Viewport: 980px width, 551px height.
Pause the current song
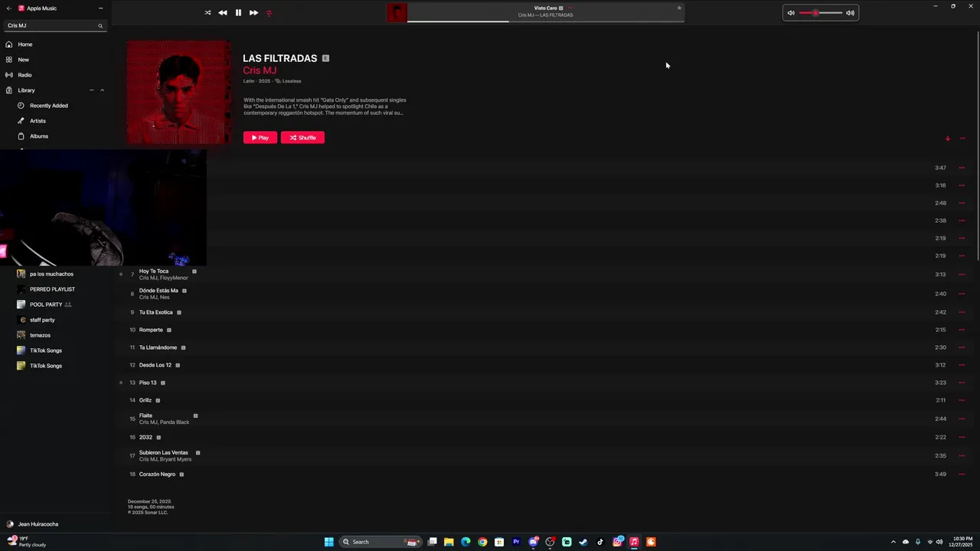[x=238, y=13]
